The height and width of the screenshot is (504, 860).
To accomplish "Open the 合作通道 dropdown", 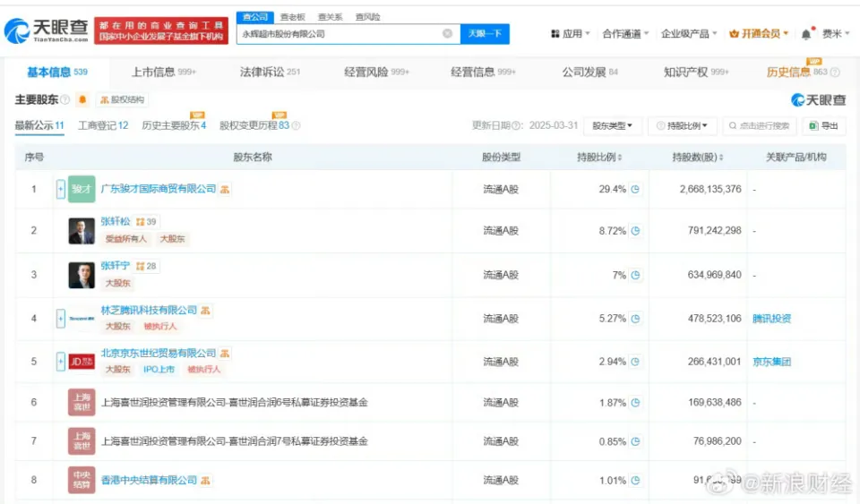I will pos(625,34).
